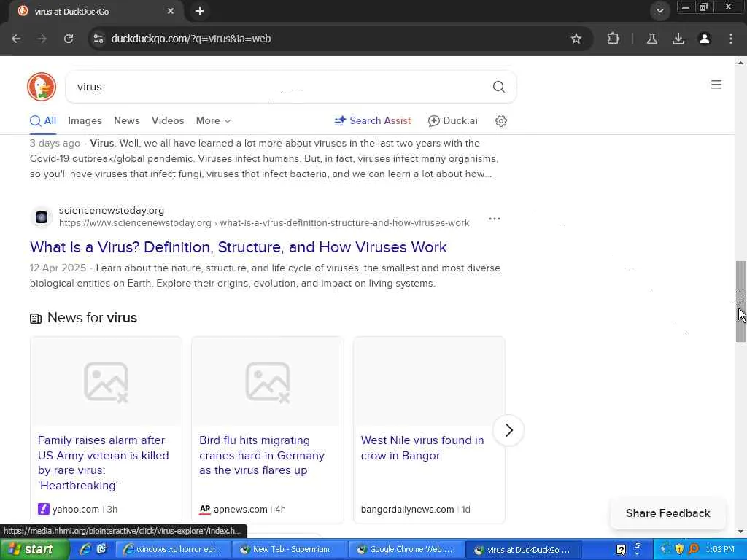Click the sciencenewstoday.org result URL
Image resolution: width=747 pixels, height=560 pixels.
click(x=264, y=223)
